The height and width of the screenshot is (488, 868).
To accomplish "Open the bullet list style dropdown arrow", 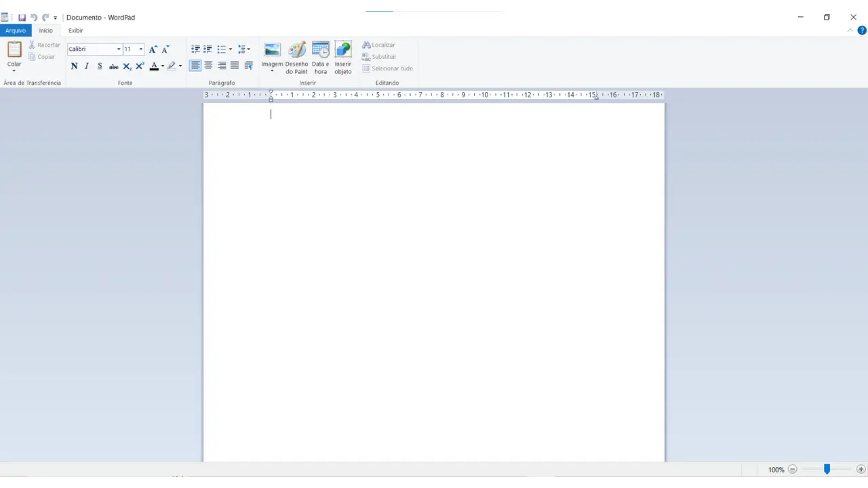I will pyautogui.click(x=231, y=49).
